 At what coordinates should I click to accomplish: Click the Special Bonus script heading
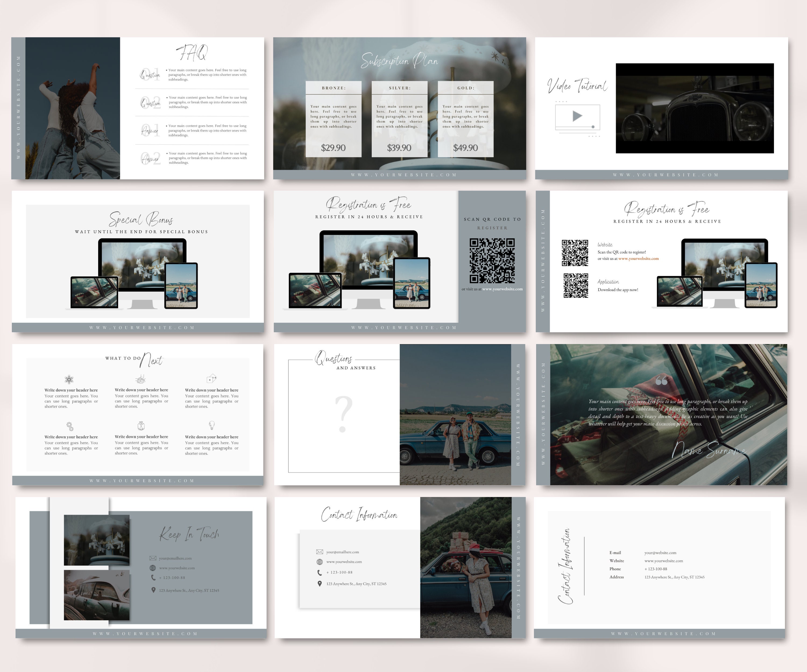pos(141,219)
